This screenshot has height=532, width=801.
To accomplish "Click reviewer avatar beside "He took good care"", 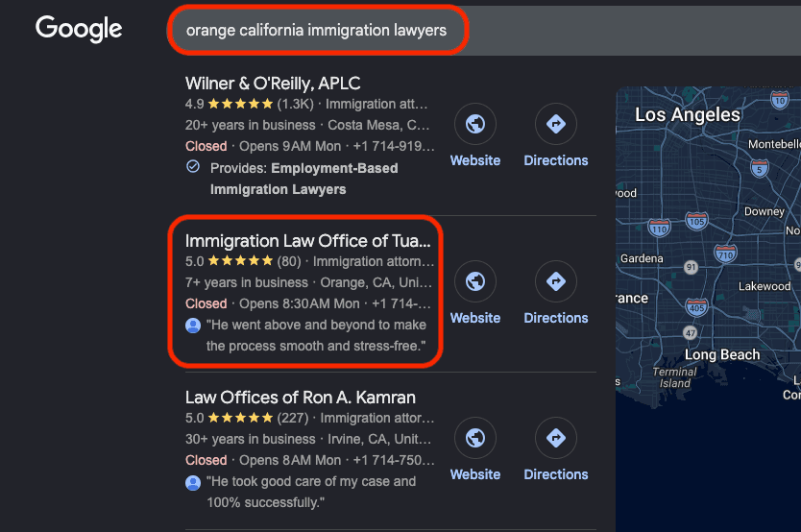I will pyautogui.click(x=193, y=482).
